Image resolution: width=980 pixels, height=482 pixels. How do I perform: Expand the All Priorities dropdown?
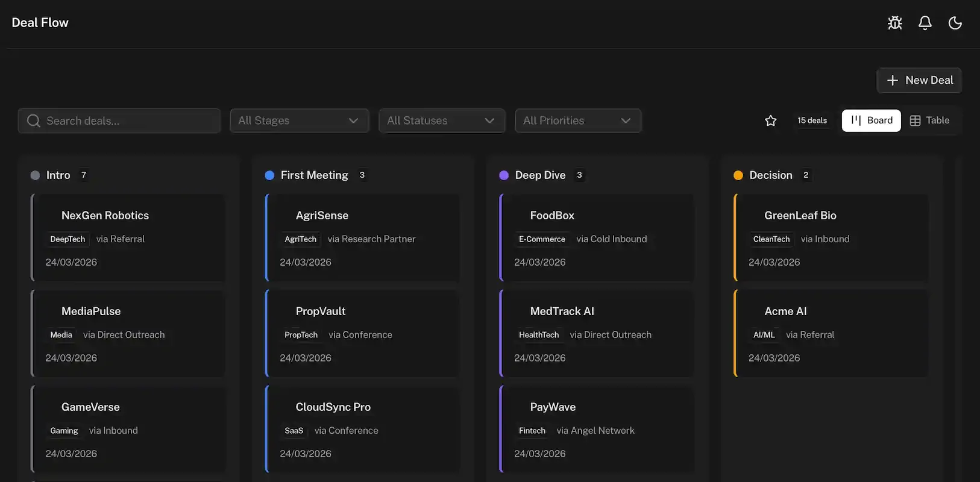point(577,120)
